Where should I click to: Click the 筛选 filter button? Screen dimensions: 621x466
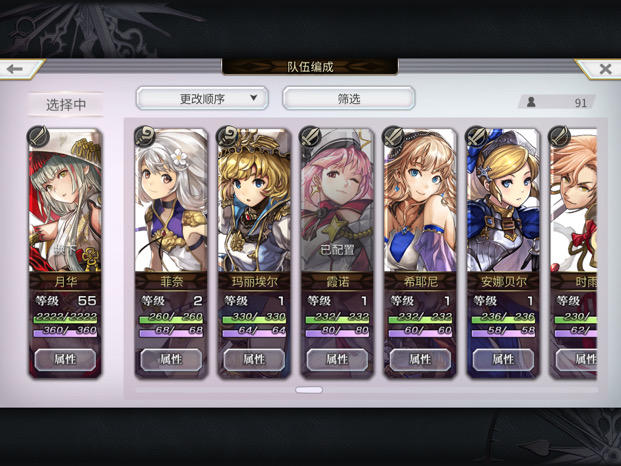(349, 98)
